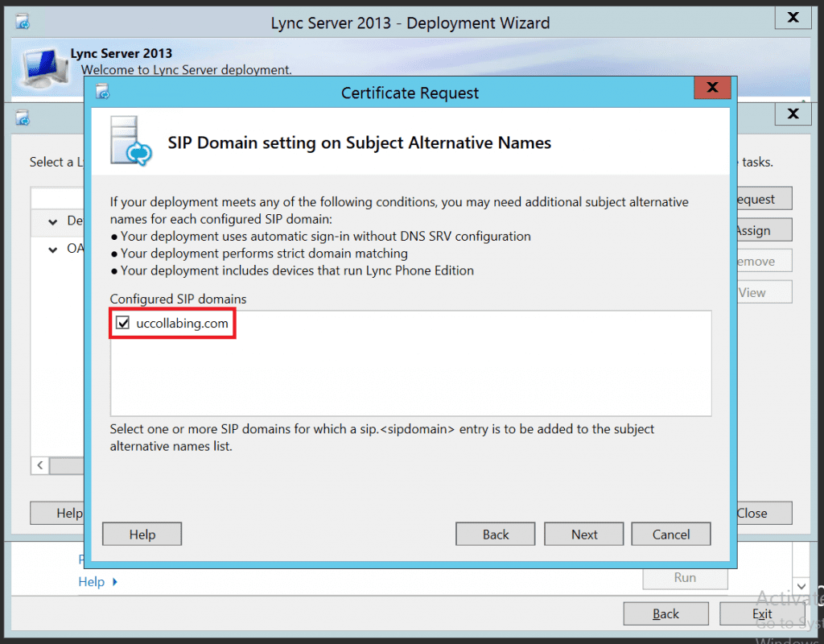Click the Close button of the certificate wizard
The width and height of the screenshot is (824, 644).
pyautogui.click(x=761, y=513)
